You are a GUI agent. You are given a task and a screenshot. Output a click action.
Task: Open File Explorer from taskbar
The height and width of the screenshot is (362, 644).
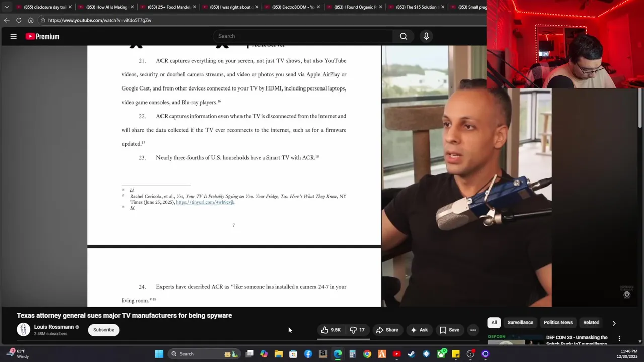tap(278, 354)
